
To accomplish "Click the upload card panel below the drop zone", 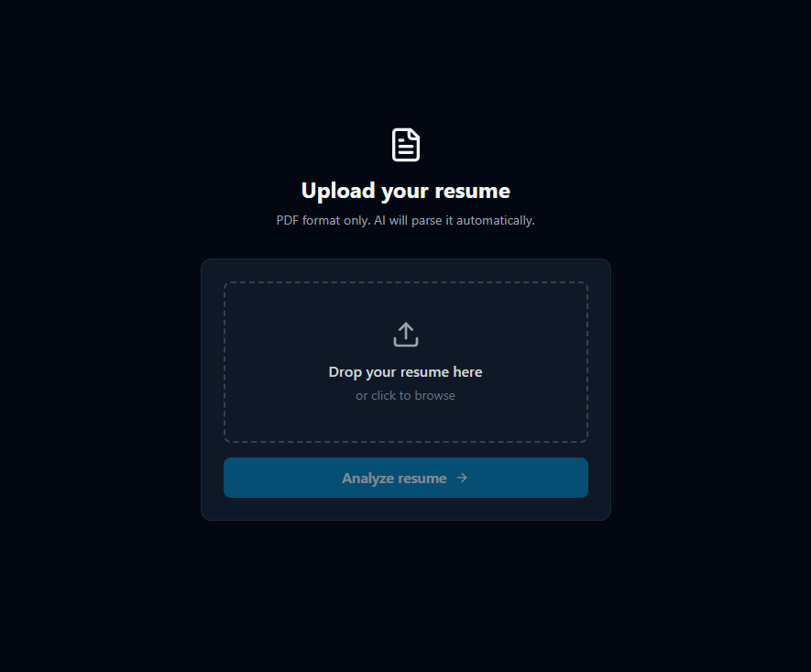I will 405,509.
